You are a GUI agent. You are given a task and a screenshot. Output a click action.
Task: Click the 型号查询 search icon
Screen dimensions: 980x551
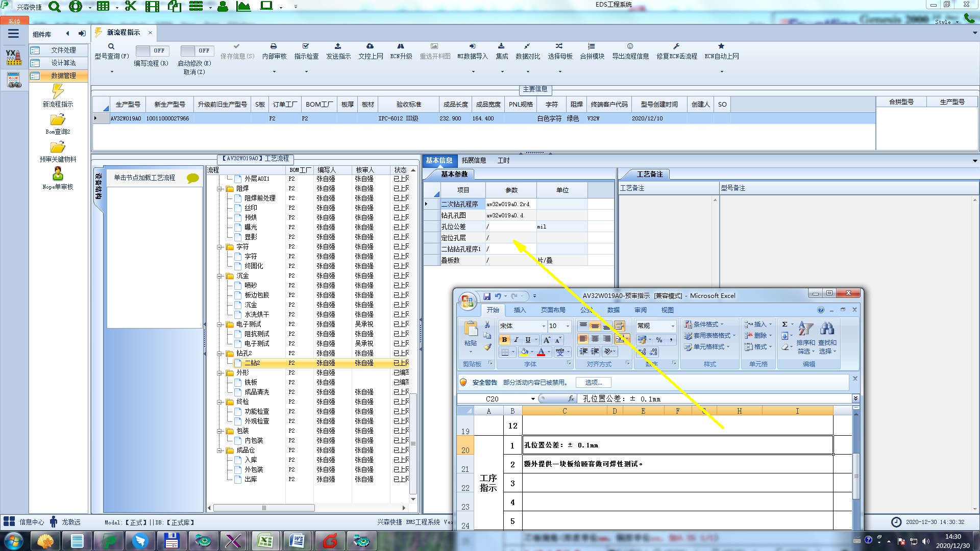point(111,46)
